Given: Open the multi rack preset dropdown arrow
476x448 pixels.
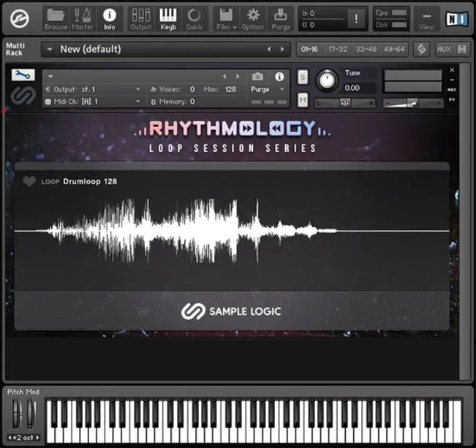Looking at the screenshot, I should [50, 49].
